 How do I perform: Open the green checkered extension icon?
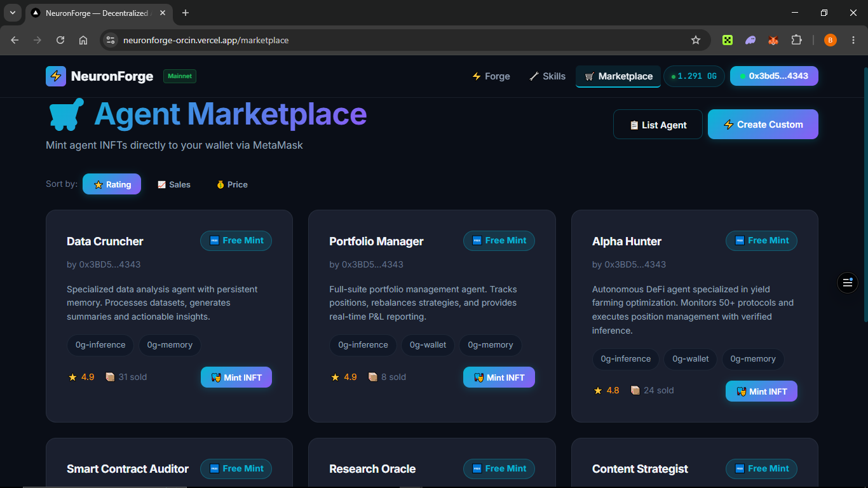click(728, 40)
